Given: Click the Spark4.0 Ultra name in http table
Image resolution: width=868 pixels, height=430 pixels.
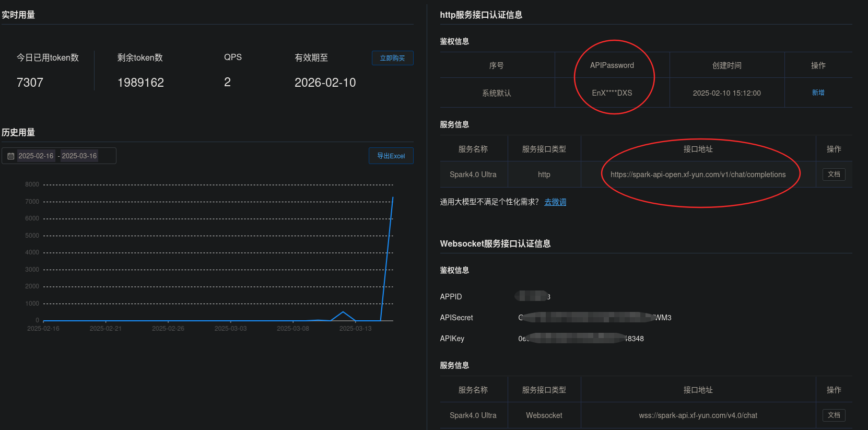Looking at the screenshot, I should tap(473, 175).
